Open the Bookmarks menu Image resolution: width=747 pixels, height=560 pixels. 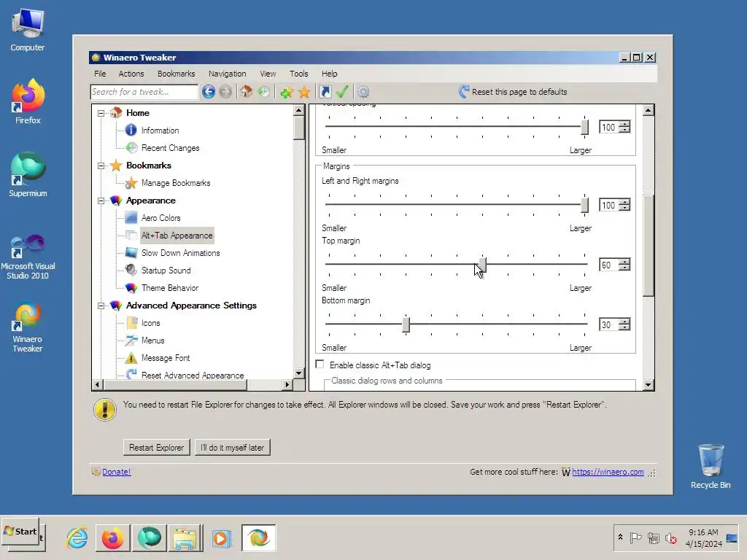tap(177, 74)
